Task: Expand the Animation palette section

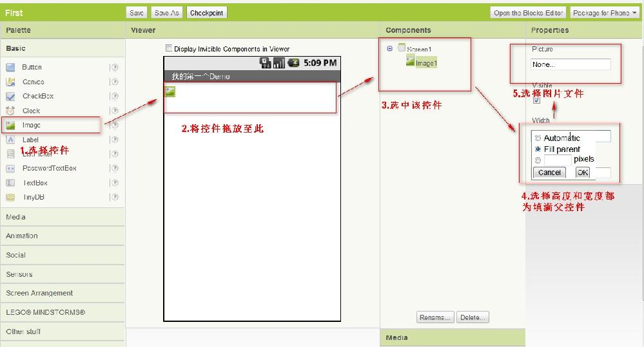Action: (63, 236)
